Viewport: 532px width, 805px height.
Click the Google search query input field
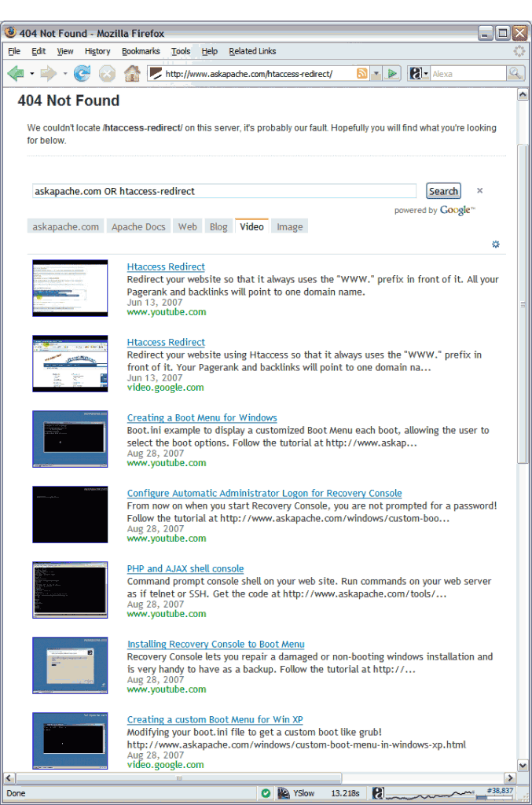tap(224, 191)
